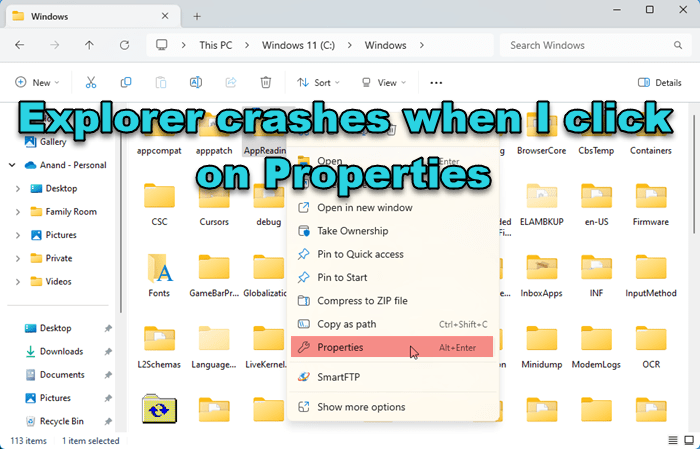The width and height of the screenshot is (700, 449).
Task: Select the Firmware folder
Action: pyautogui.click(x=651, y=204)
